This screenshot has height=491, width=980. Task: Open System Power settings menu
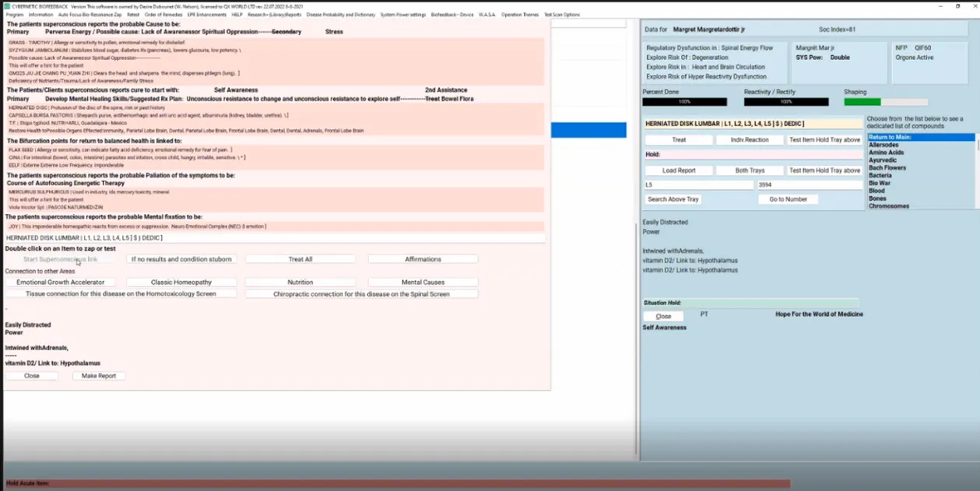pyautogui.click(x=403, y=15)
